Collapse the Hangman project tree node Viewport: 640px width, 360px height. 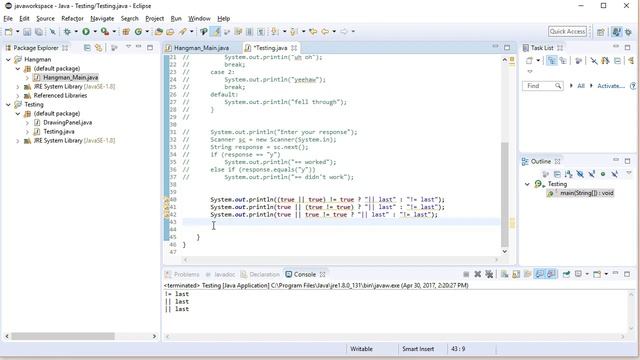click(x=8, y=60)
